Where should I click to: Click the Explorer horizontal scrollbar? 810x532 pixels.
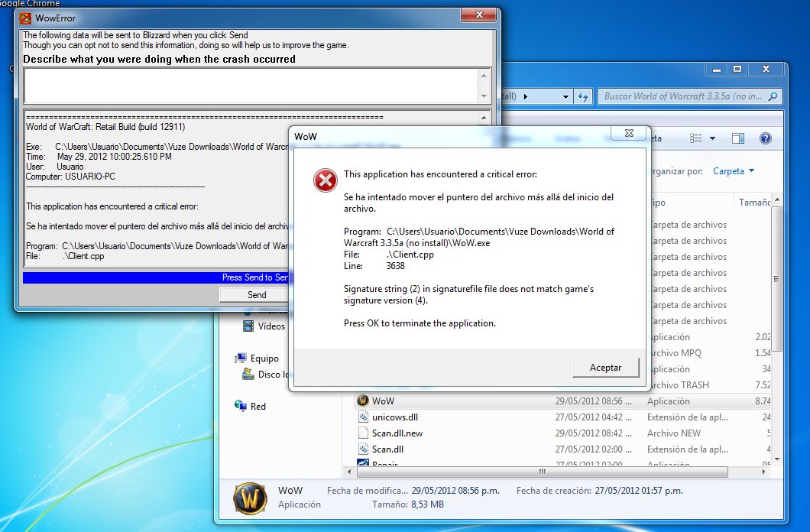point(542,472)
